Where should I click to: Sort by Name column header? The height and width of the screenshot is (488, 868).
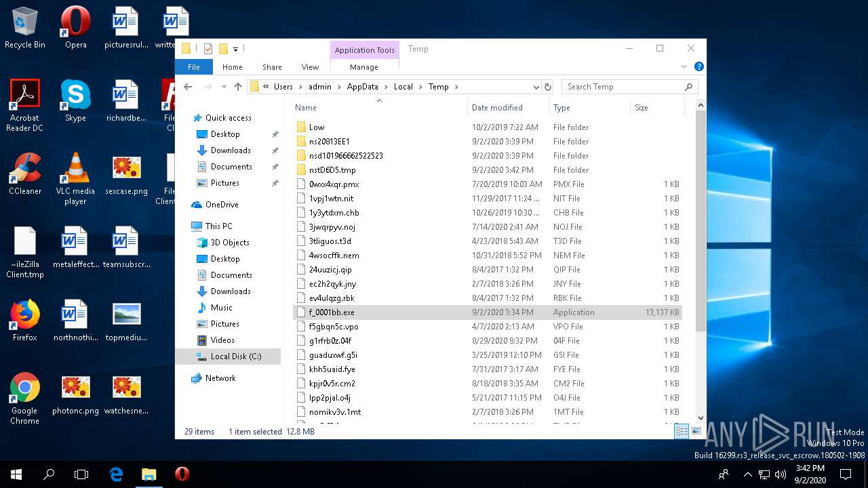[x=379, y=107]
